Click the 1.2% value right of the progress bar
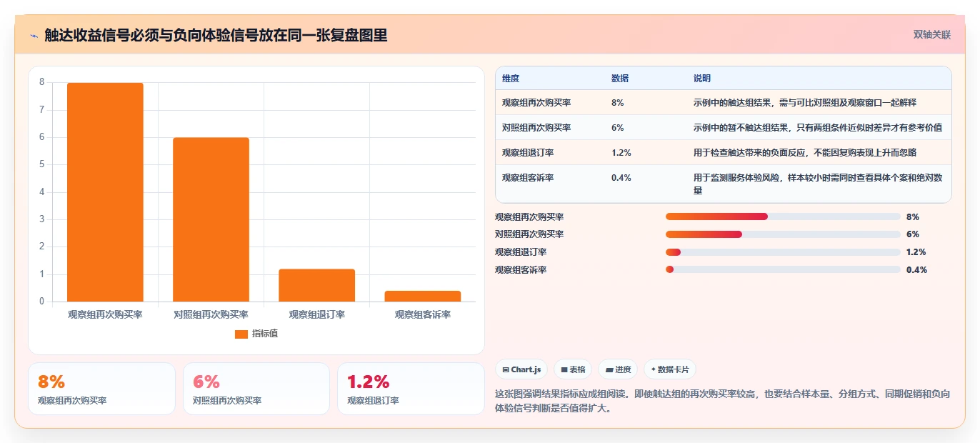This screenshot has width=980, height=443. point(916,252)
